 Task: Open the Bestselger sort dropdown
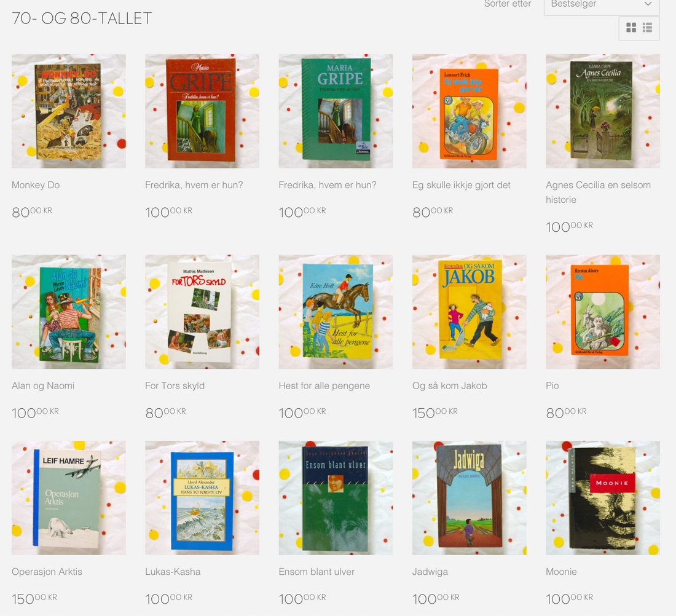tap(602, 6)
